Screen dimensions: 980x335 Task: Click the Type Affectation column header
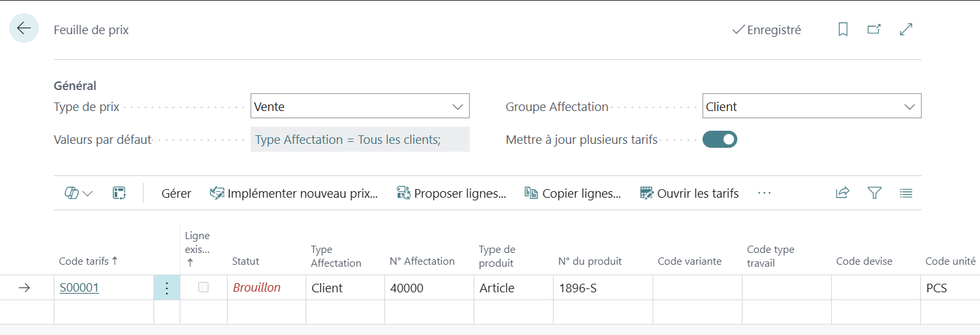pos(336,256)
